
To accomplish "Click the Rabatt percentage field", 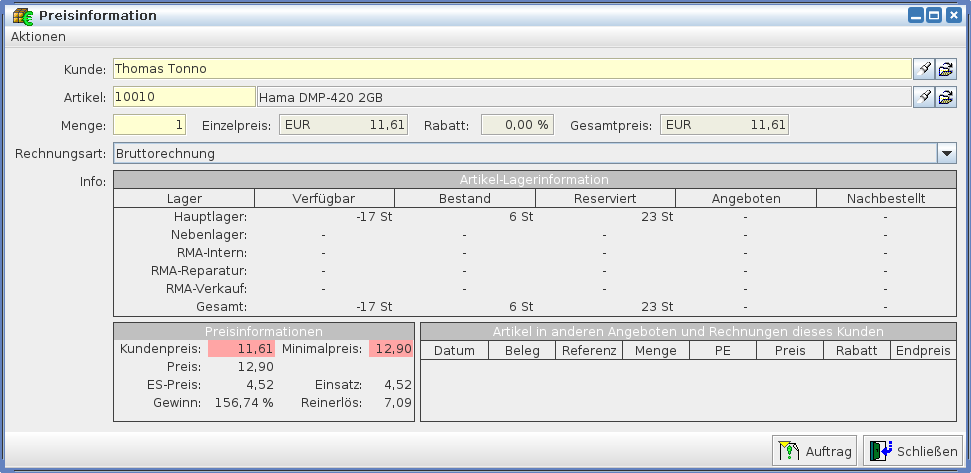I will (517, 125).
